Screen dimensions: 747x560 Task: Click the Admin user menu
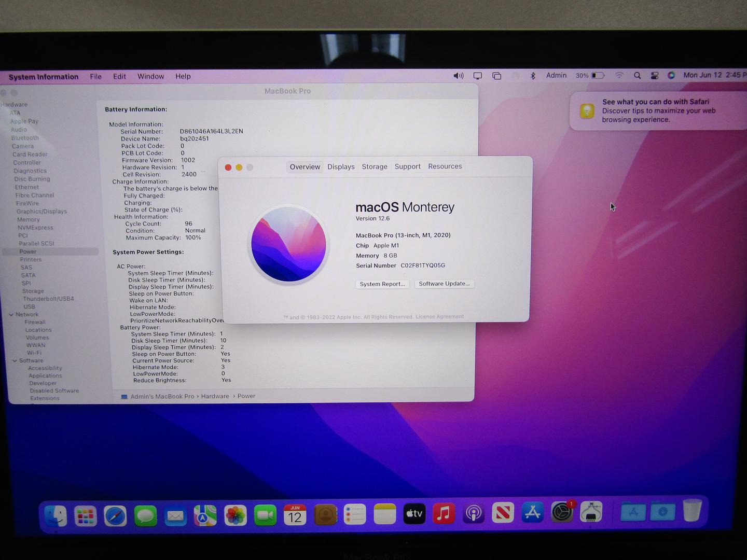pyautogui.click(x=557, y=76)
